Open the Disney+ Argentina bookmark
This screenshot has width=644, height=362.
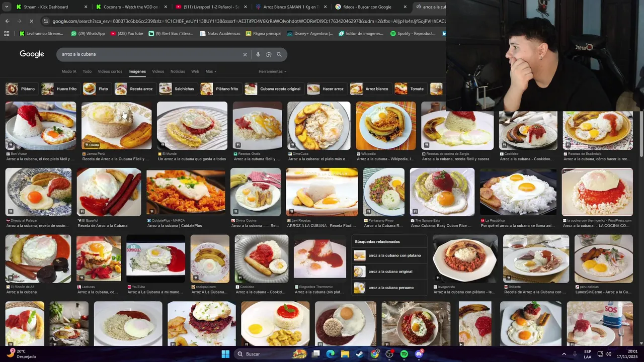(x=309, y=34)
